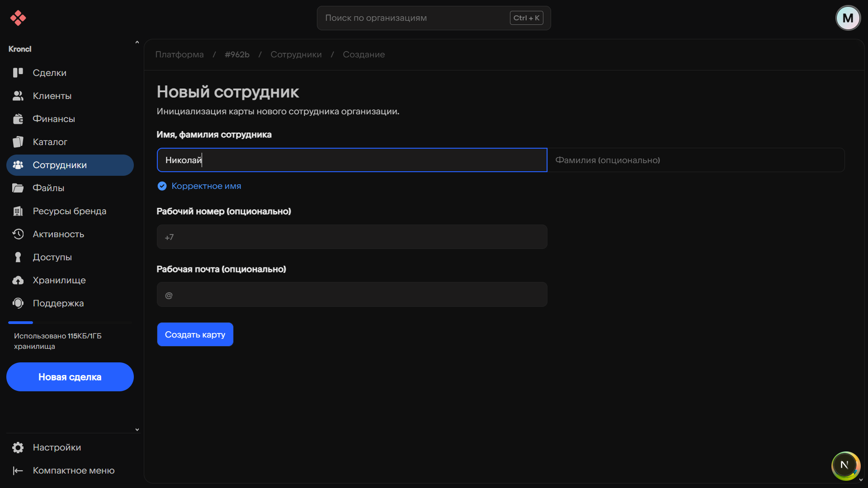The image size is (868, 488).
Task: Click the storage usage progress bar
Action: click(70, 323)
